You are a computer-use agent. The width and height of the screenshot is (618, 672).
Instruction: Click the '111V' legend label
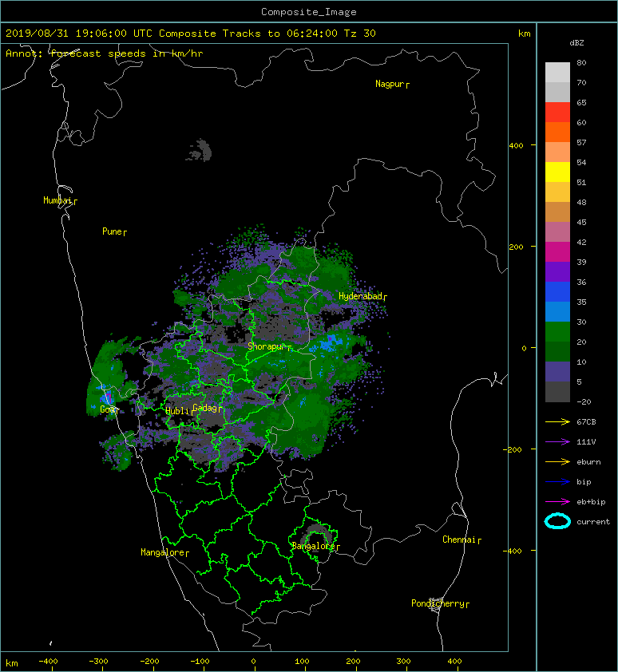click(x=586, y=442)
